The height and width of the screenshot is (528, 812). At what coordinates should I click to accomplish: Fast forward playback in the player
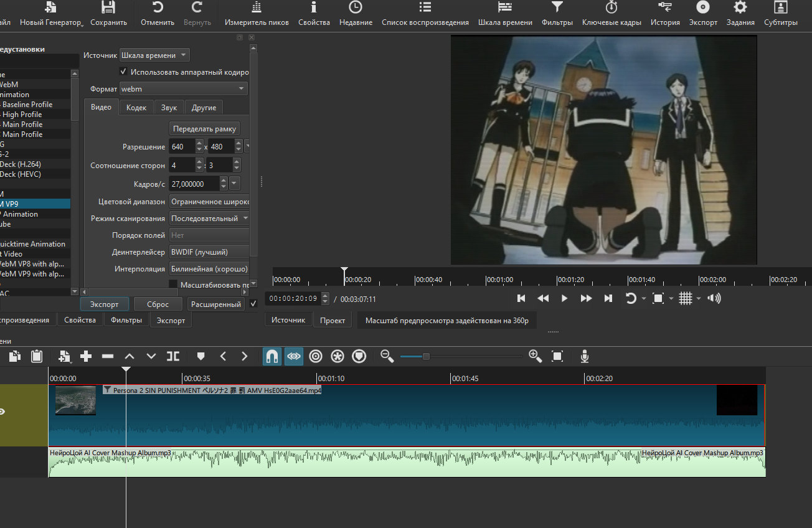click(x=586, y=298)
